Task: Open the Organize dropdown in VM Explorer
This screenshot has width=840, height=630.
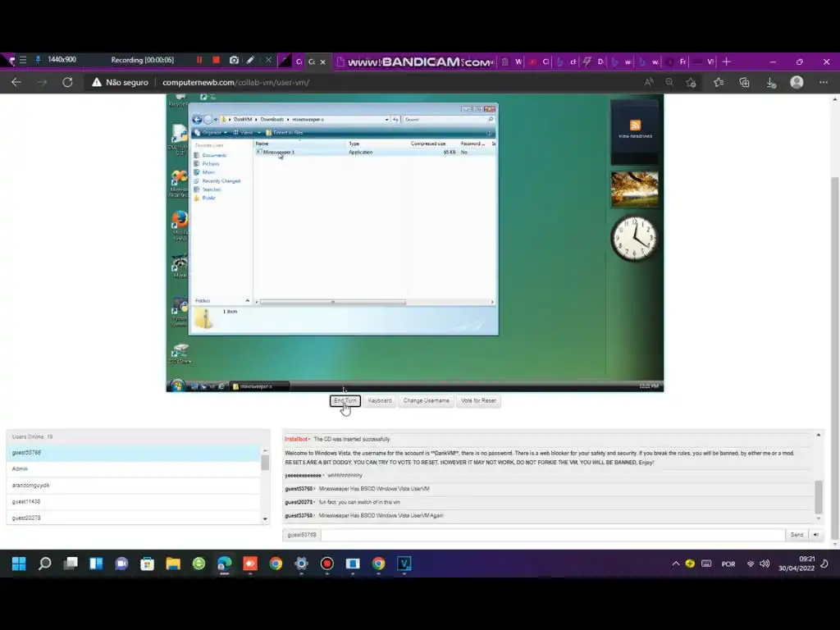Action: [x=211, y=132]
